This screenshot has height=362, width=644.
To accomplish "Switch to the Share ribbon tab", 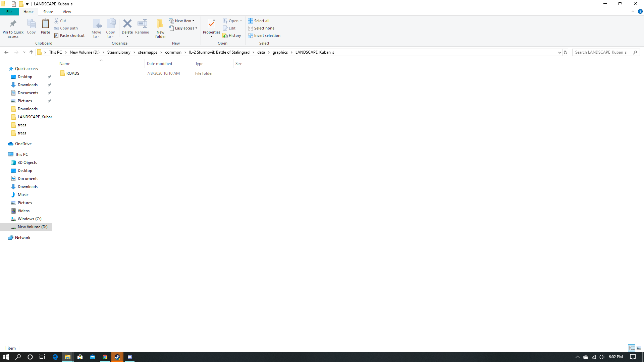I will coord(48,12).
